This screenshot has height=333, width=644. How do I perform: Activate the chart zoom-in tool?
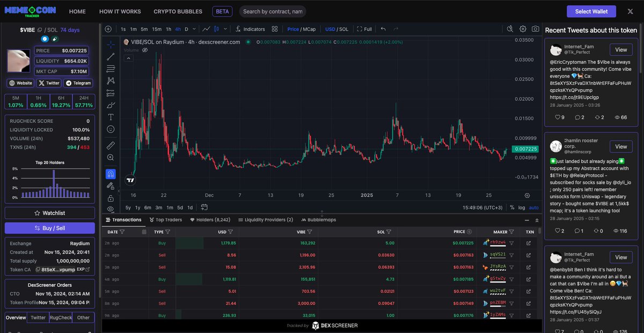[111, 158]
